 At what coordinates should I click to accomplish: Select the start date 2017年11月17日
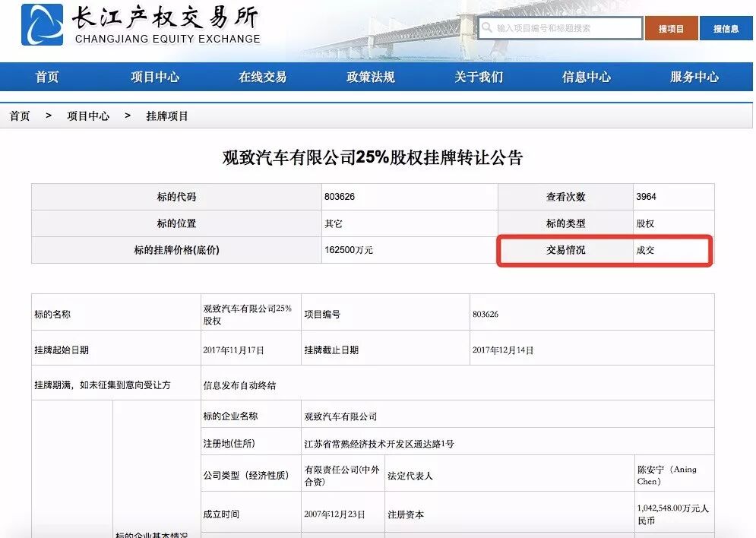point(233,350)
